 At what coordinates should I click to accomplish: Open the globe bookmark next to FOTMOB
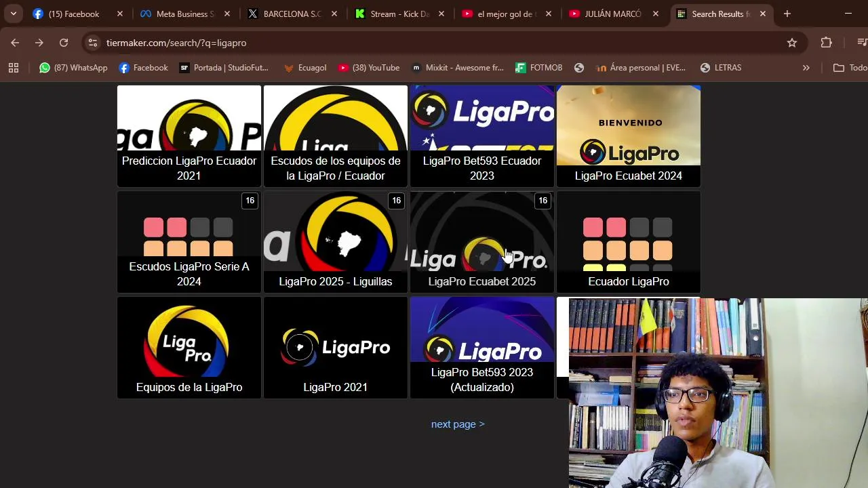tap(579, 68)
